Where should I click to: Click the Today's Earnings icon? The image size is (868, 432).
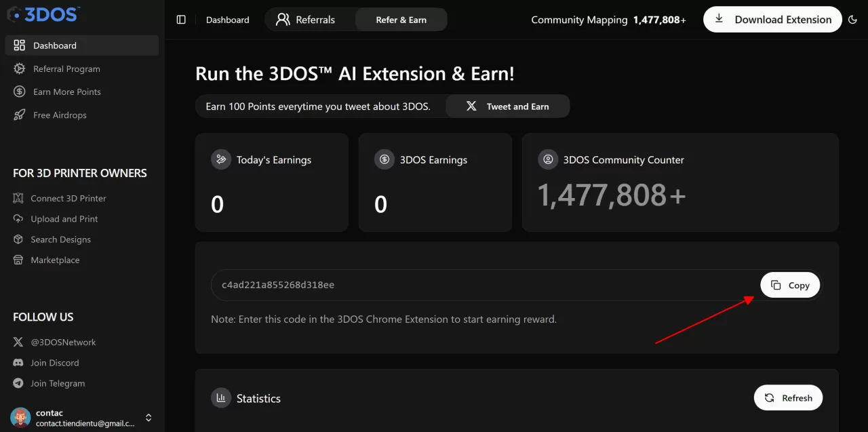coord(221,159)
